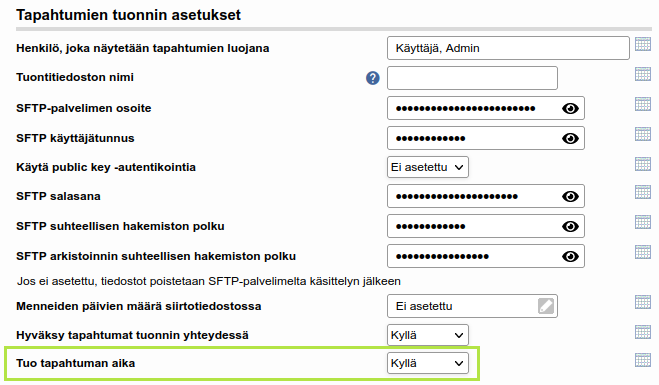Image resolution: width=659 pixels, height=385 pixels.
Task: Click pencil edit icon in Menneiden päivien field
Action: coord(546,306)
